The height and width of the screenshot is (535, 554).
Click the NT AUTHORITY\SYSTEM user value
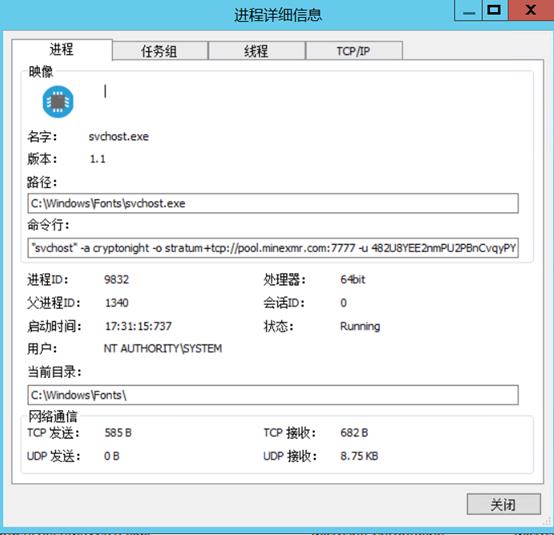coord(163,349)
